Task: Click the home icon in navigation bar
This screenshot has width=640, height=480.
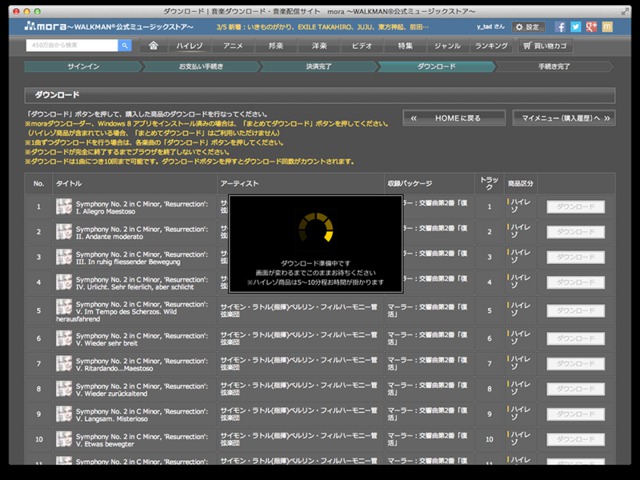Action: coord(153,45)
